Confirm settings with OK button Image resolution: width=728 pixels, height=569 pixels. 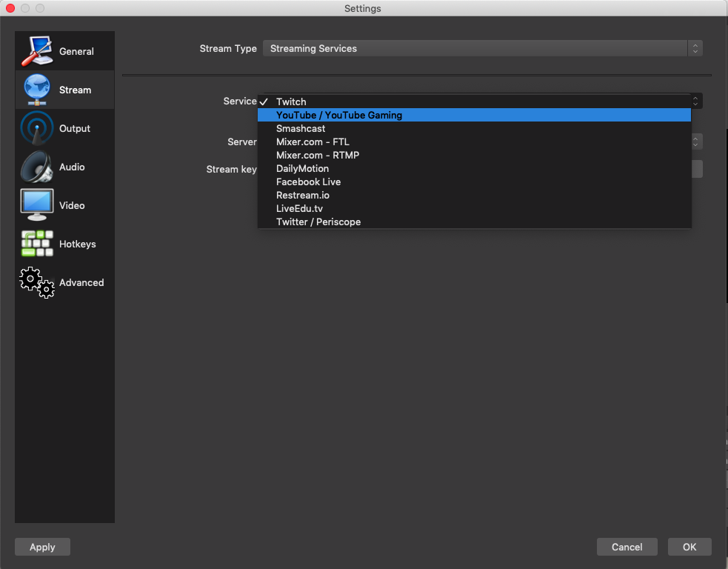tap(689, 547)
